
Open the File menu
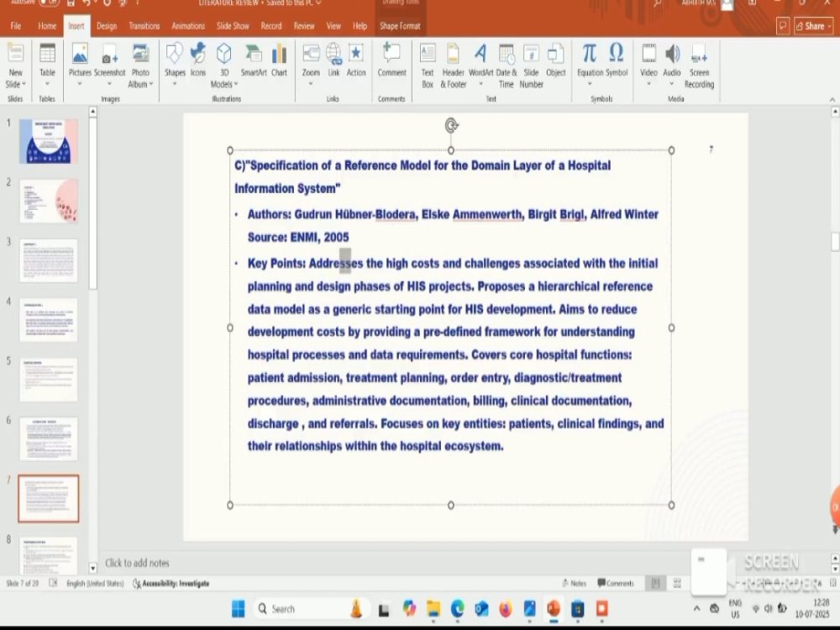(16, 26)
